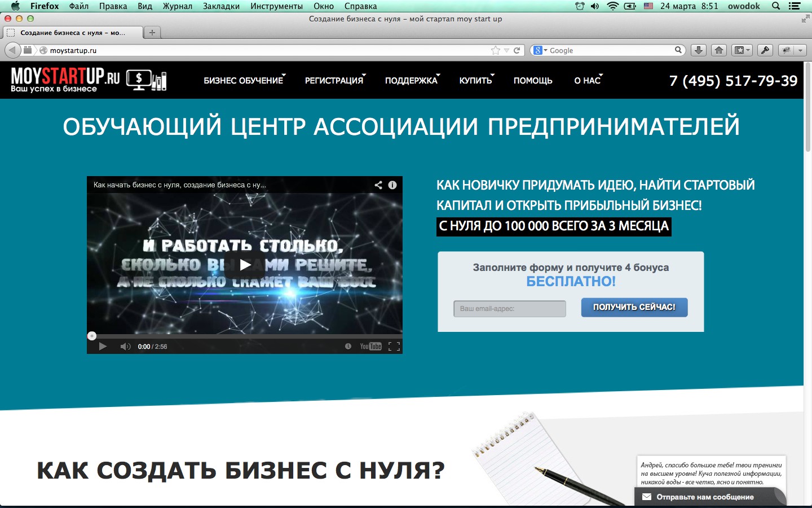Screen dimensions: 812x508
Task: Open the Firefox downloads arrow button
Action: coord(698,50)
